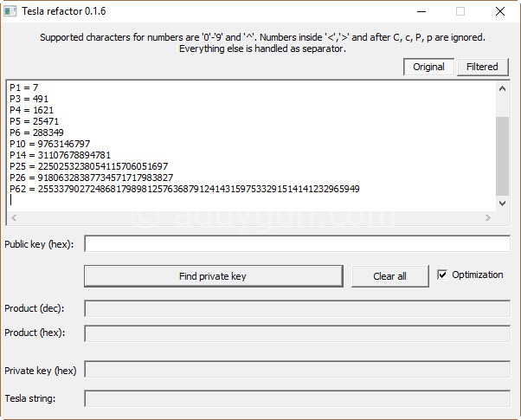Click the Product (hex) output field
521x420 pixels.
[298, 333]
